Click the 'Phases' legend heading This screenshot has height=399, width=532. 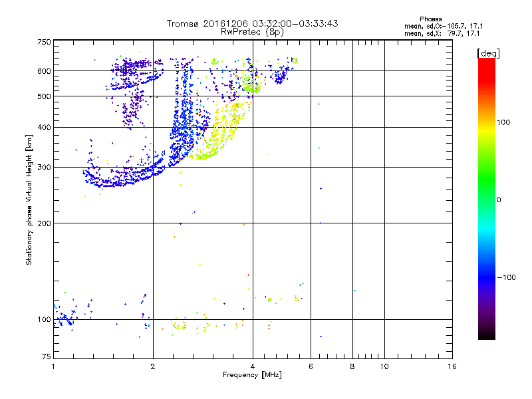click(430, 19)
